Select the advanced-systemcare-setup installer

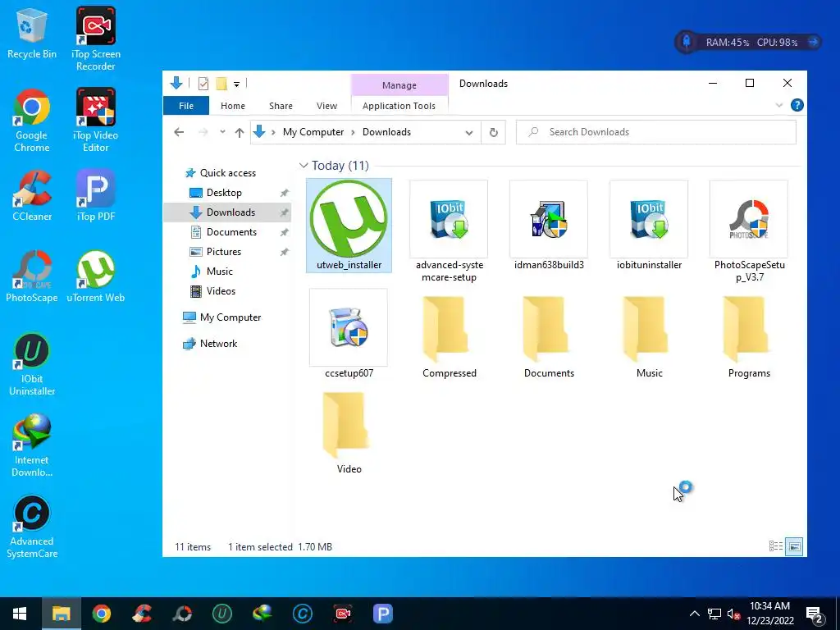click(x=449, y=231)
